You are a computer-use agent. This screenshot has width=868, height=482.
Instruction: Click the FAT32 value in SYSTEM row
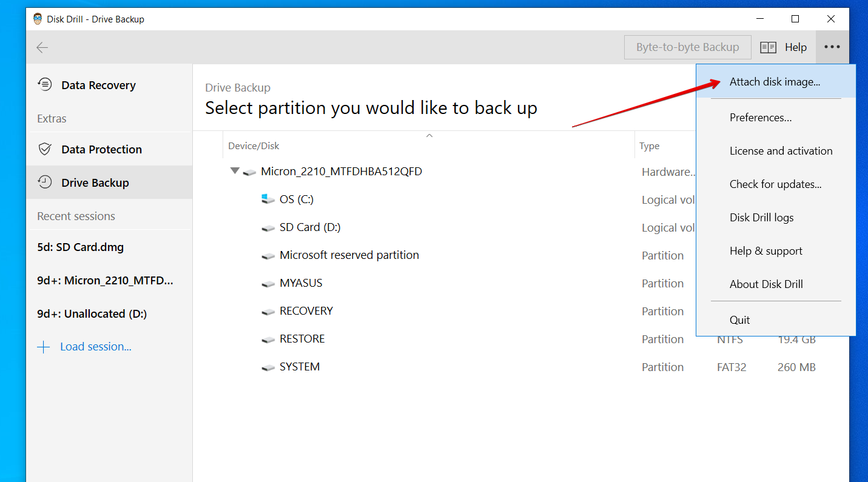[732, 367]
